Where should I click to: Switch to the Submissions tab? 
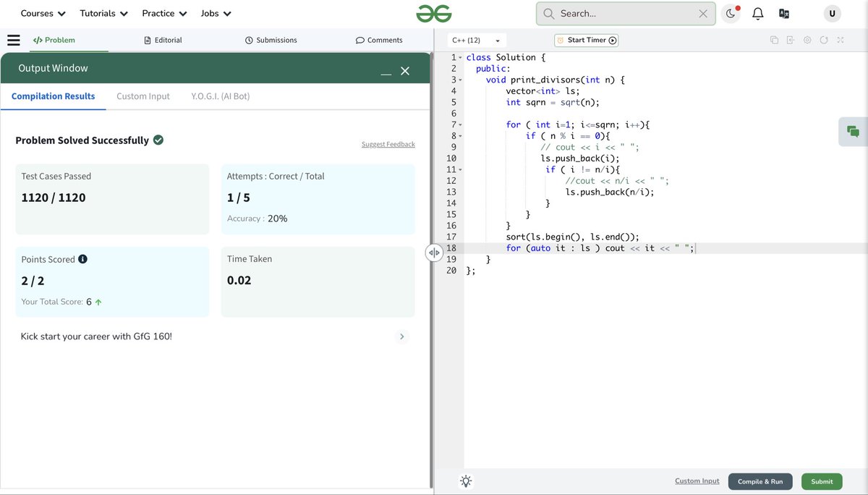271,41
